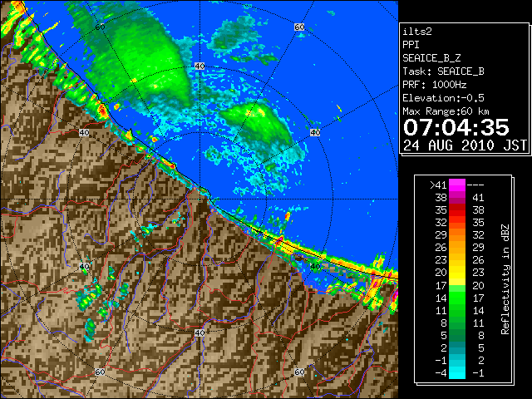Click the PRF: 1000Hz value

point(435,85)
